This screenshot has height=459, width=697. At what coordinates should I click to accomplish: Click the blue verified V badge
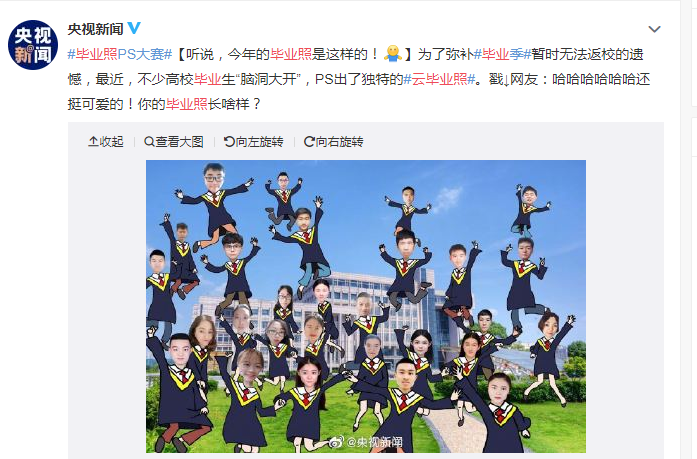(x=134, y=28)
